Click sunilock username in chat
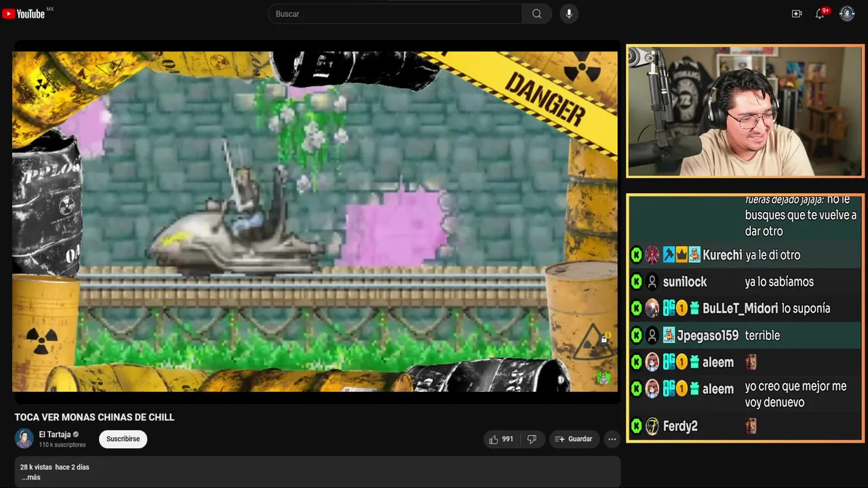 click(x=685, y=281)
